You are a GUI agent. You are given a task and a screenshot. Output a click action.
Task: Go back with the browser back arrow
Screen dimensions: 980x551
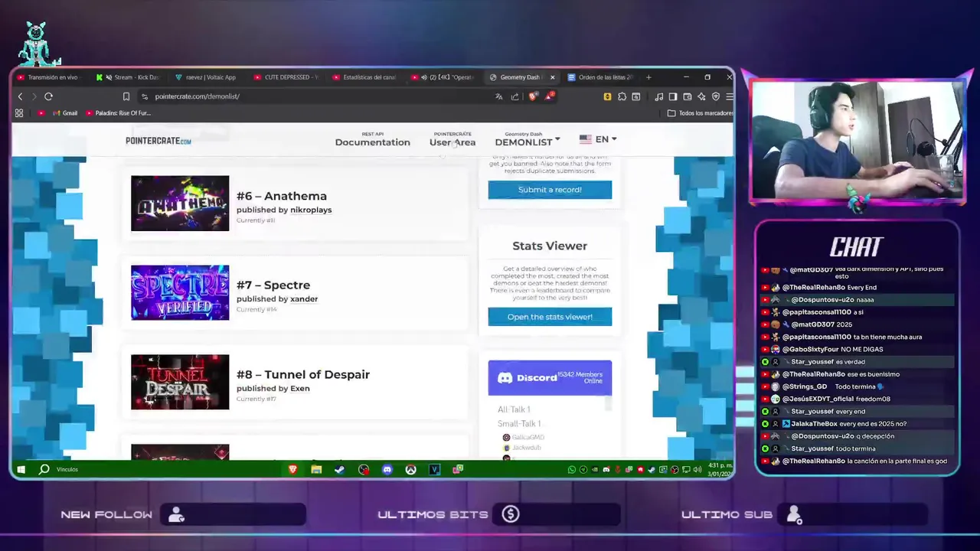pos(21,96)
